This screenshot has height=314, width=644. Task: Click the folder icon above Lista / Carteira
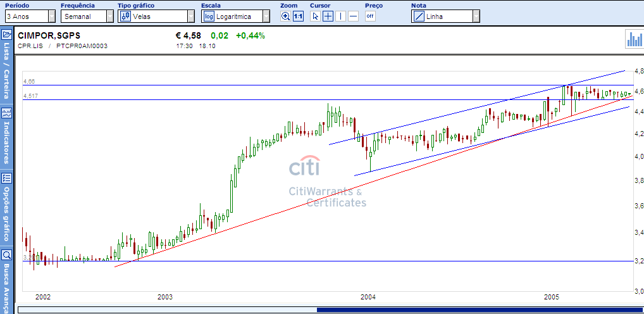pos(6,35)
